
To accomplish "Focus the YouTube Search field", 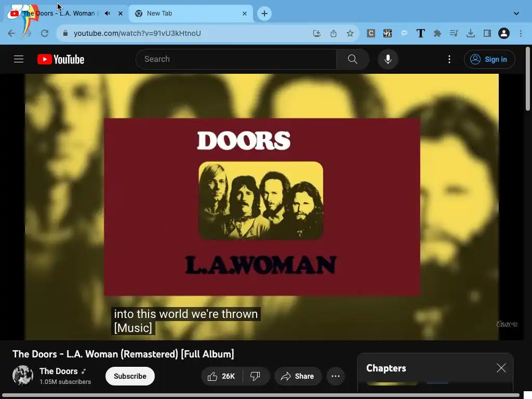I will (x=236, y=59).
